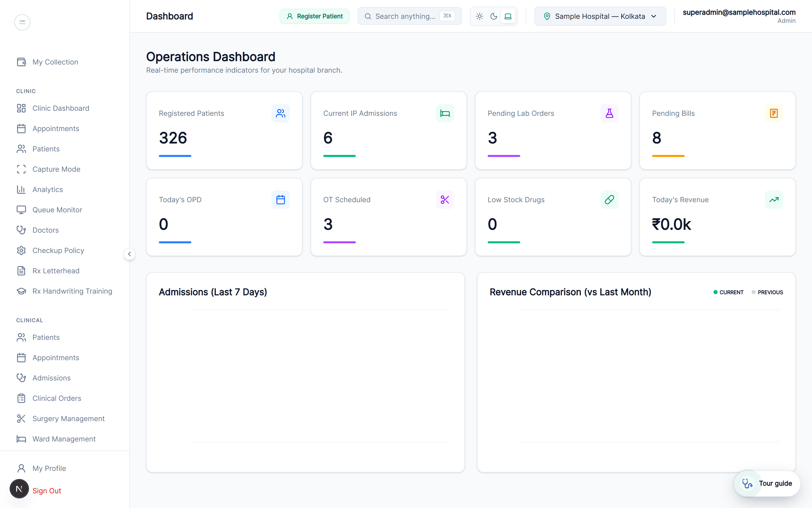The height and width of the screenshot is (508, 812).
Task: Go to Clinic Dashboard
Action: click(x=65, y=108)
